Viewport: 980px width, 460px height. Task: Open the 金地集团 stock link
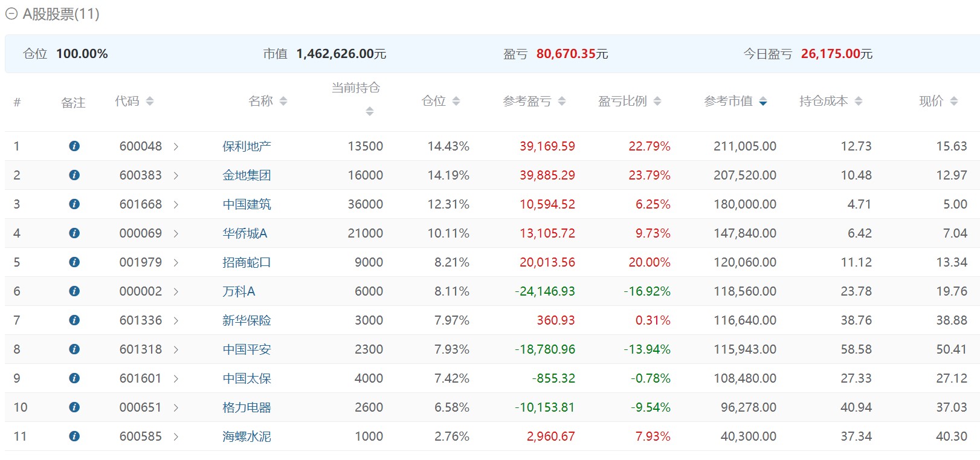(247, 175)
